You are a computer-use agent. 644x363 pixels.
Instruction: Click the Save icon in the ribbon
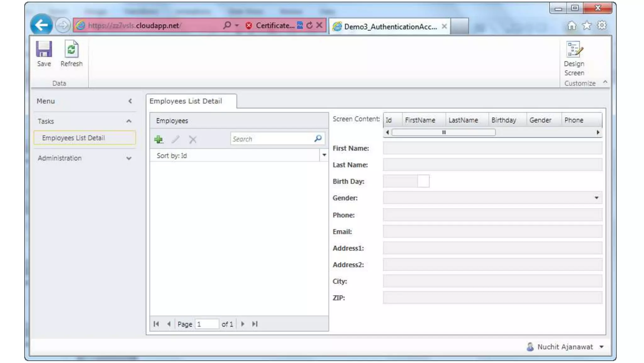[44, 50]
